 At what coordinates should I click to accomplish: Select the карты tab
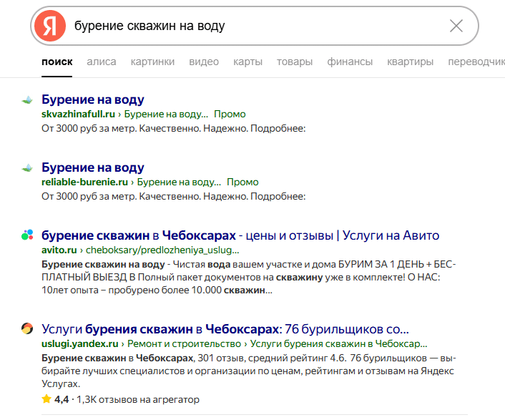click(247, 62)
